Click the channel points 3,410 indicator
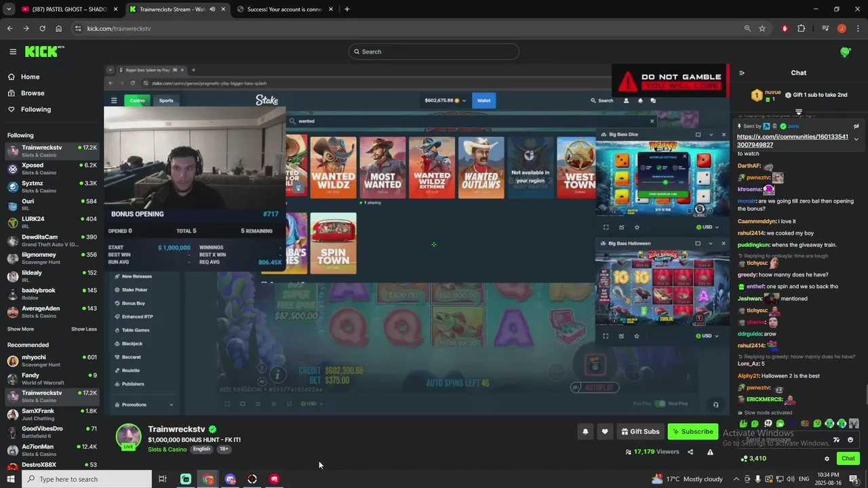Image resolution: width=868 pixels, height=488 pixels. (x=753, y=458)
